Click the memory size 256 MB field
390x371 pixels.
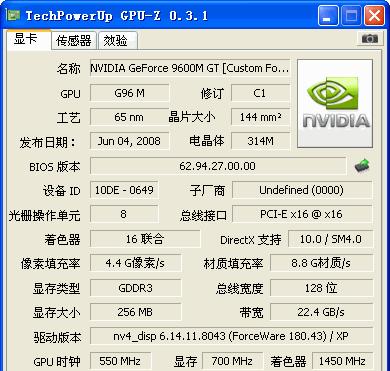pos(135,312)
